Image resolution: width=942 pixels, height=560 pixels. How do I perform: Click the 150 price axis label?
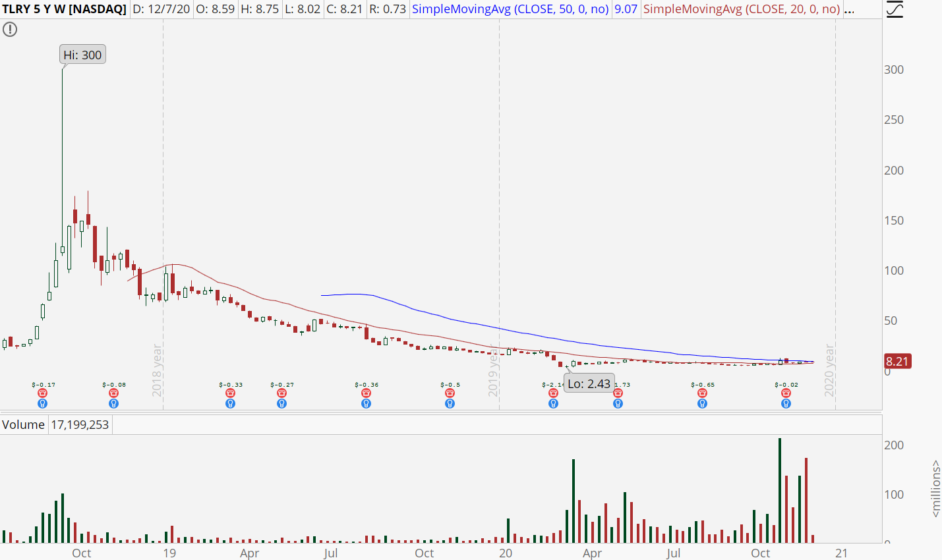894,221
